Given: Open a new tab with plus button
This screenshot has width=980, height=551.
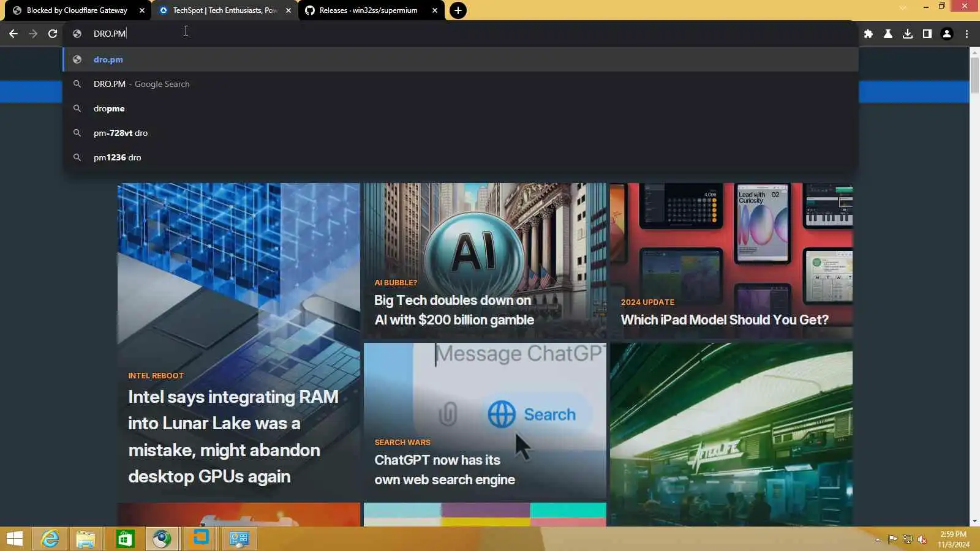Looking at the screenshot, I should click(458, 10).
